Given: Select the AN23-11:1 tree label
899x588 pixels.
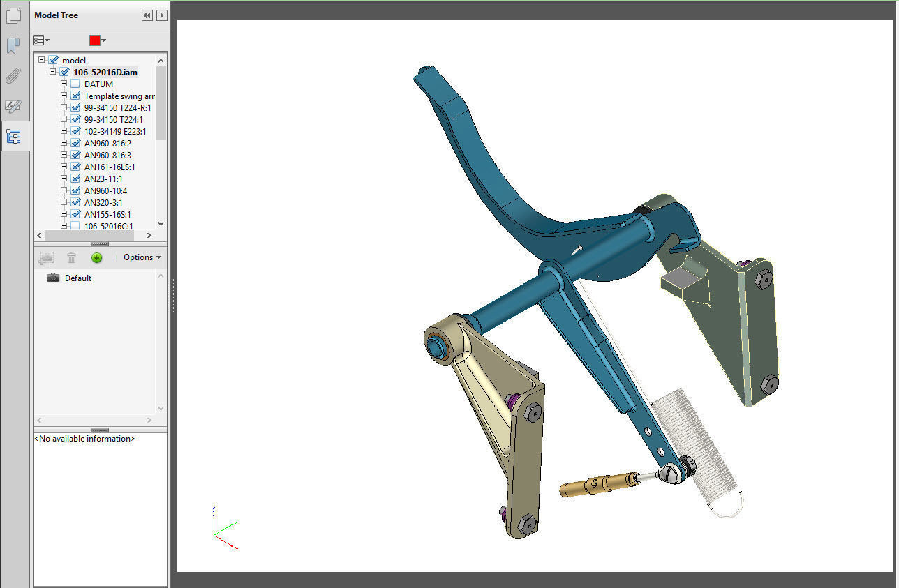Looking at the screenshot, I should [x=103, y=179].
